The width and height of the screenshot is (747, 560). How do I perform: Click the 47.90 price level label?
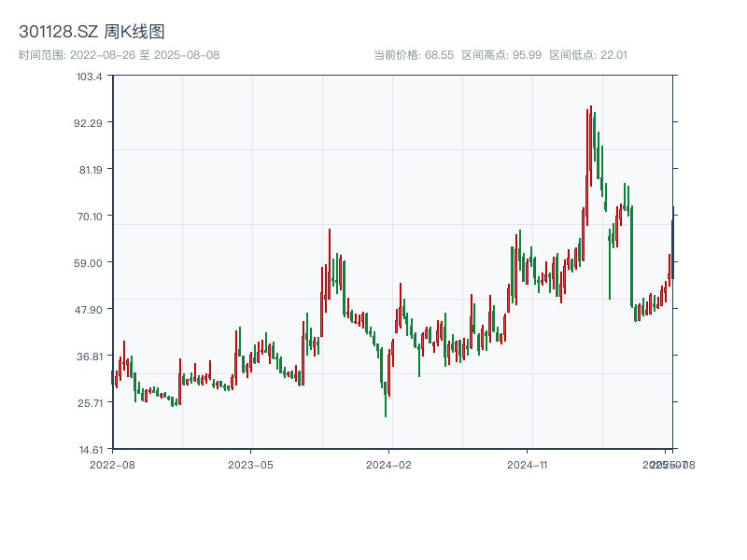point(90,309)
